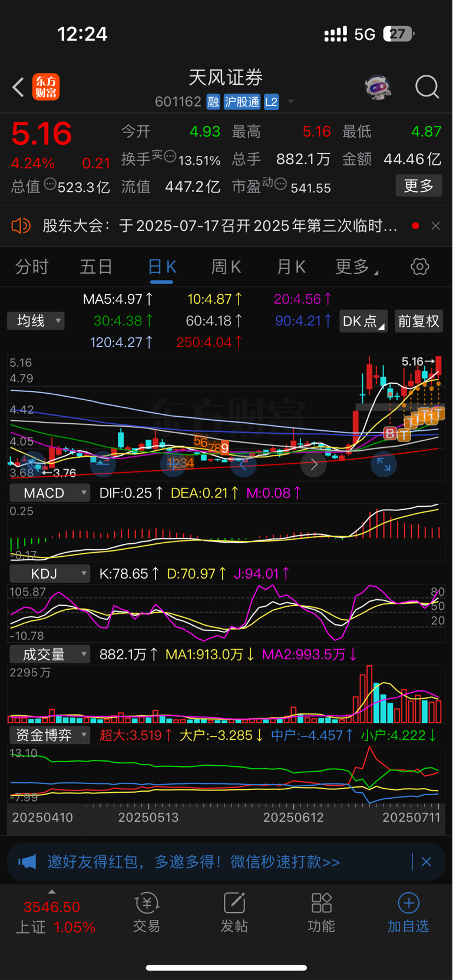
Task: Tap the battery indicator in status bar
Action: coord(399,34)
